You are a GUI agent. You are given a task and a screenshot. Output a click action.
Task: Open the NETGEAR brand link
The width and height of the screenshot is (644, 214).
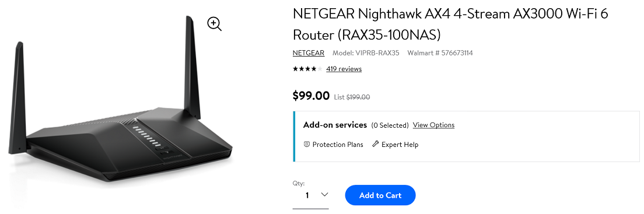click(x=309, y=52)
